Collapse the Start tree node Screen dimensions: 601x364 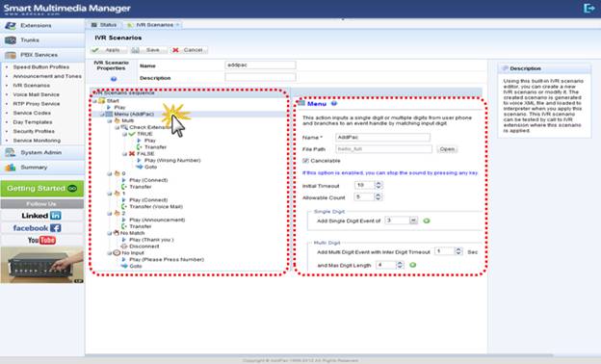tap(94, 101)
